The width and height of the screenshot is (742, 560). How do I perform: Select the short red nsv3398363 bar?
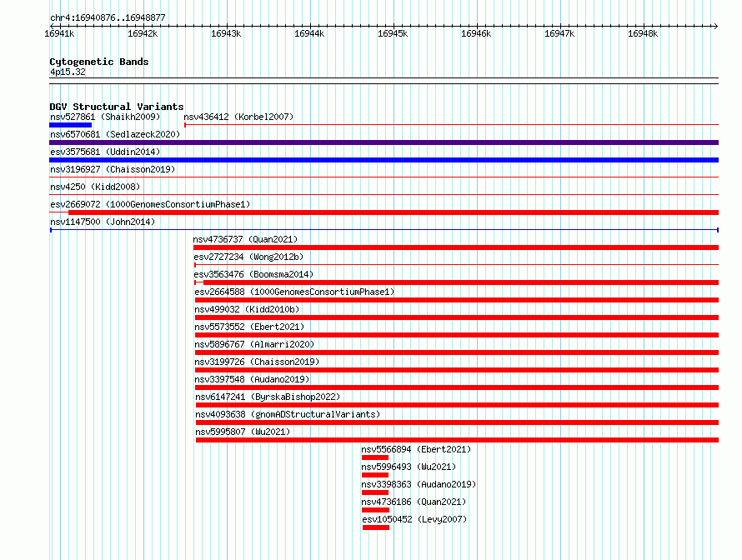(375, 492)
